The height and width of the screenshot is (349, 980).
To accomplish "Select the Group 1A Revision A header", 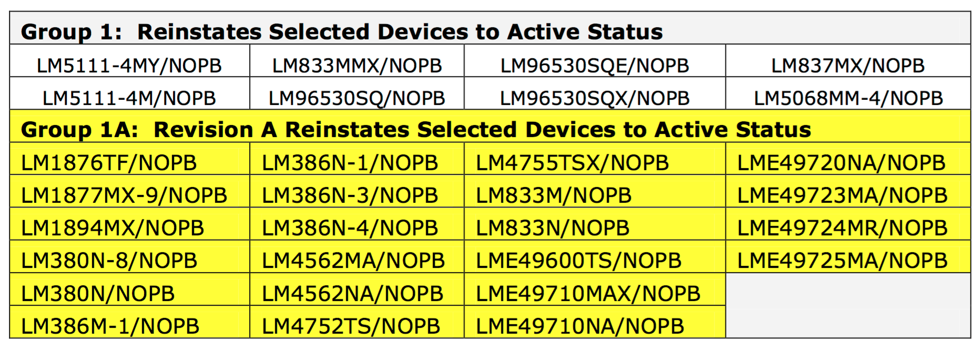I will tap(490, 126).
